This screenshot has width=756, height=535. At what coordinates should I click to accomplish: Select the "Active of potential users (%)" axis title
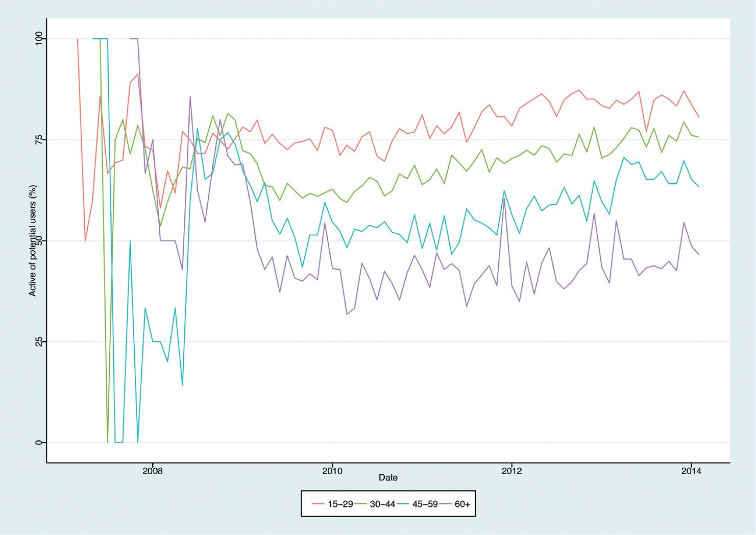coord(32,240)
